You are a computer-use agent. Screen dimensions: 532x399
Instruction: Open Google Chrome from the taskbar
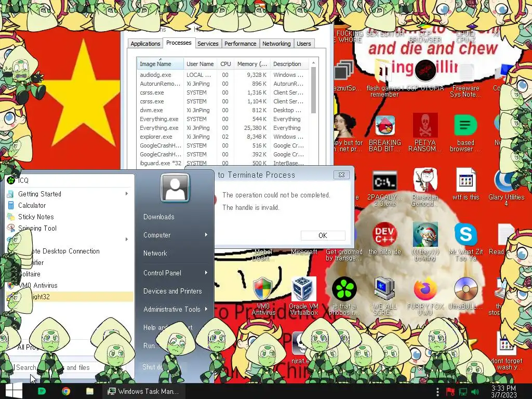coord(66,391)
